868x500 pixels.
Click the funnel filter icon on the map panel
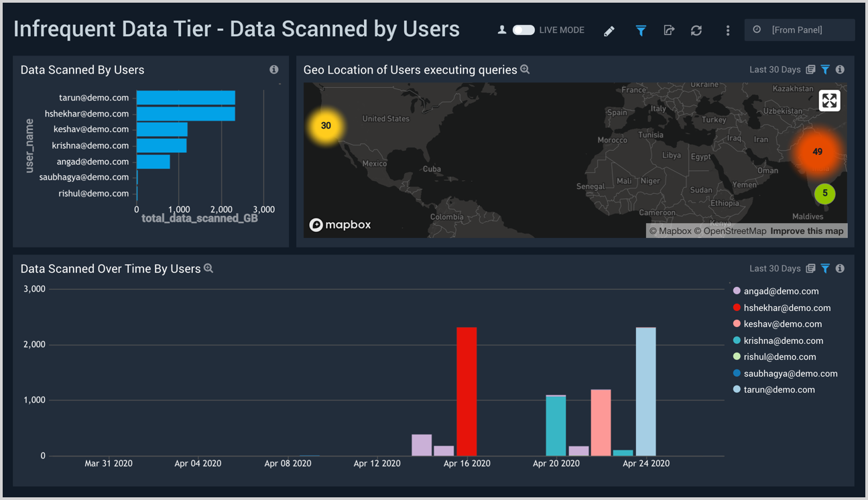click(825, 69)
